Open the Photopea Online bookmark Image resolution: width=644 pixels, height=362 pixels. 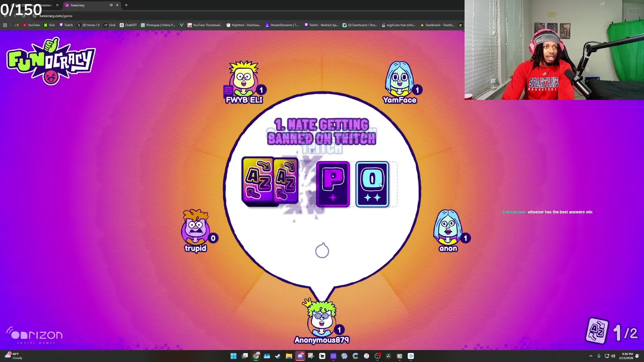coord(158,25)
